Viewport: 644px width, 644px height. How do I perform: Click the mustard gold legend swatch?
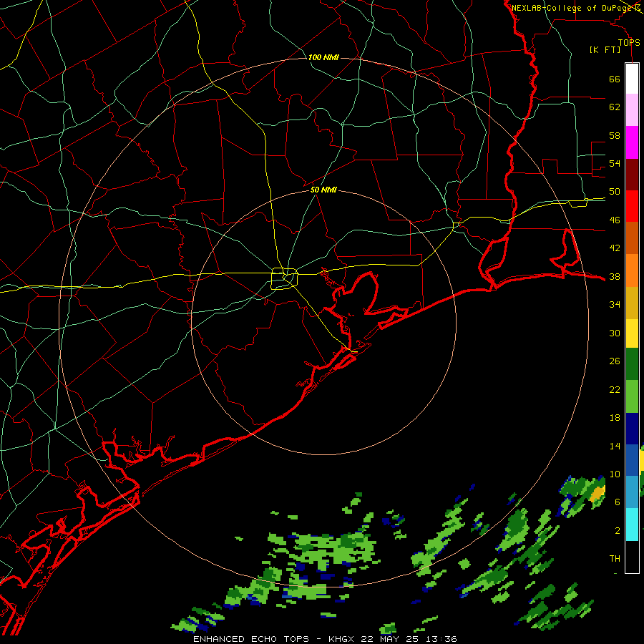tap(632, 303)
